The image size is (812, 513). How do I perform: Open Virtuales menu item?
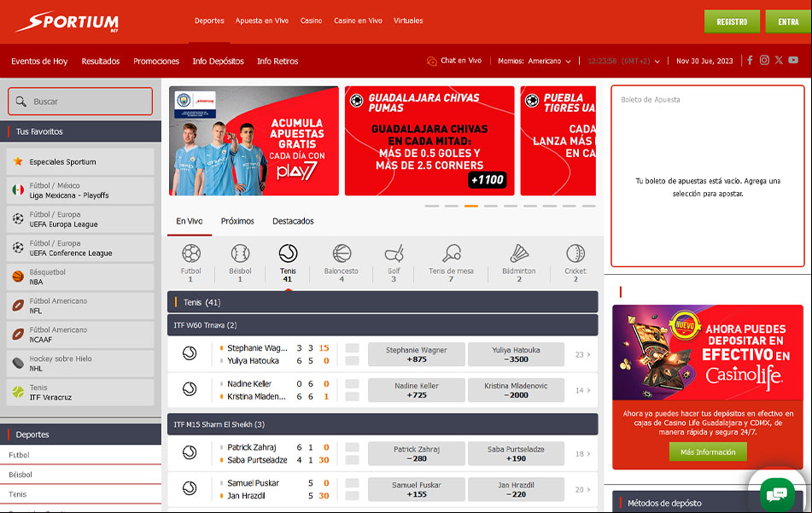(x=408, y=20)
